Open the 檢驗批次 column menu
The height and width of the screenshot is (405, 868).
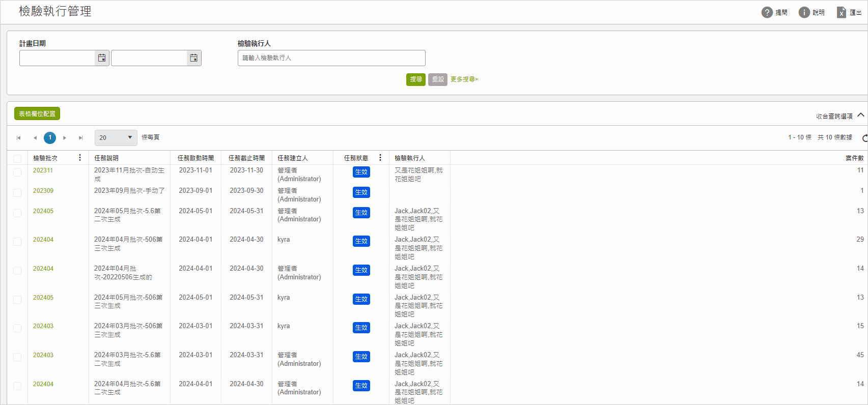tap(80, 158)
